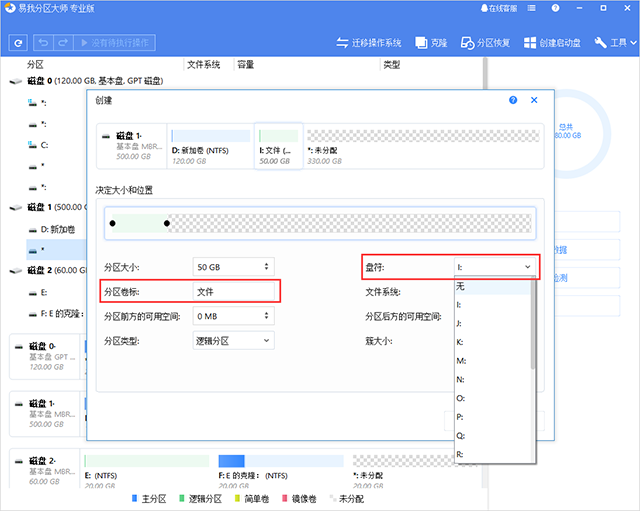Click the 分区大小 stepper arrows
The image size is (640, 511).
266,267
